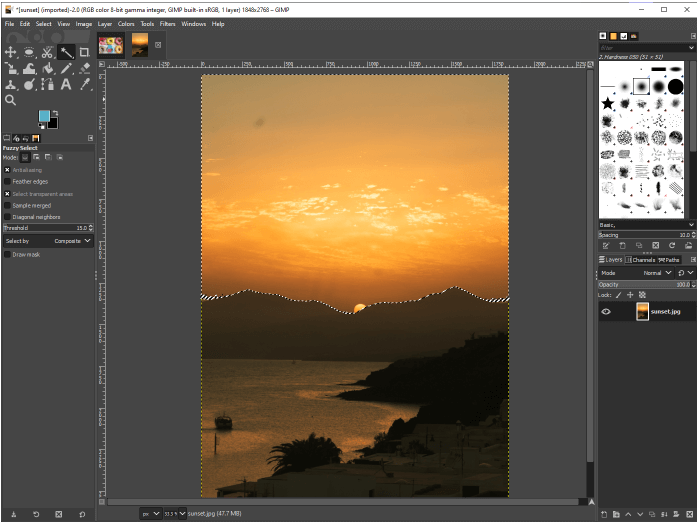Select the Crop tool
697x522 pixels.
(84, 52)
